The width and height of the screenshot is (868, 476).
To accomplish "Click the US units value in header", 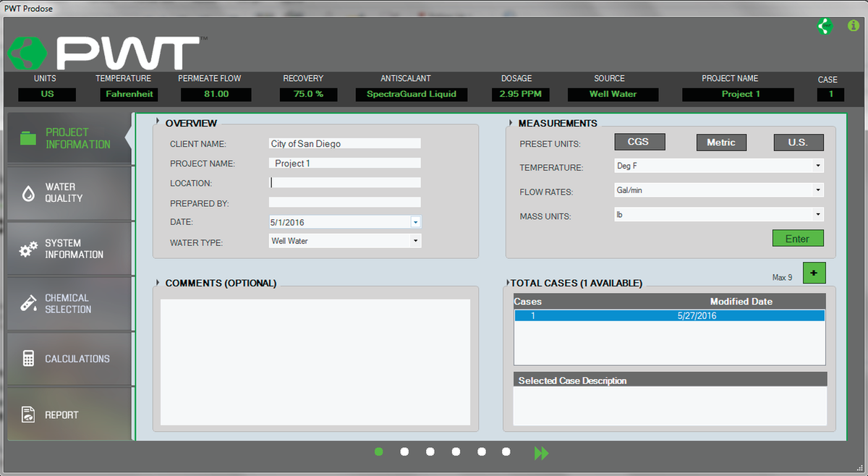I will [x=47, y=94].
